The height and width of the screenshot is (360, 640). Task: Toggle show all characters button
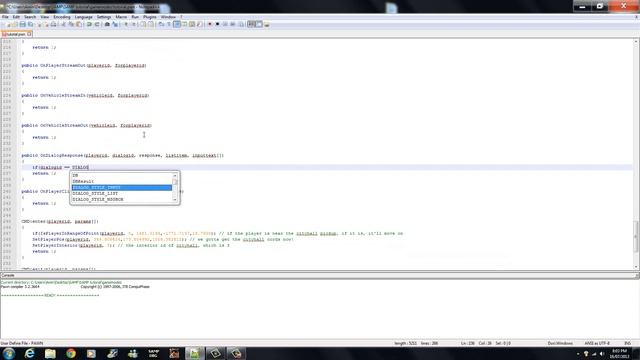[169, 24]
